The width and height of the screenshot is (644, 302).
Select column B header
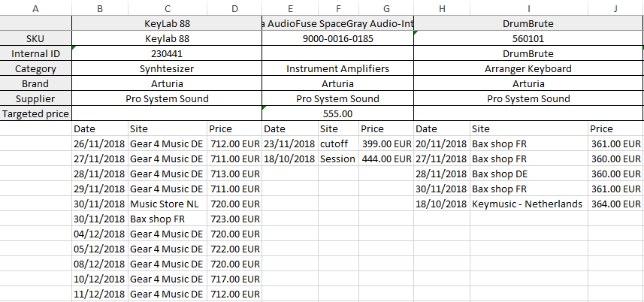click(100, 8)
